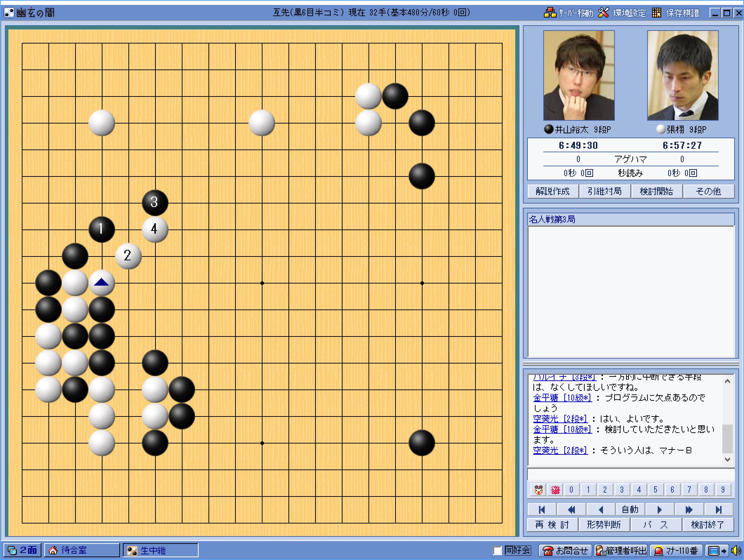Screen dimensions: 744x560
Task: Click マナー110番 red siren button
Action: click(x=676, y=551)
